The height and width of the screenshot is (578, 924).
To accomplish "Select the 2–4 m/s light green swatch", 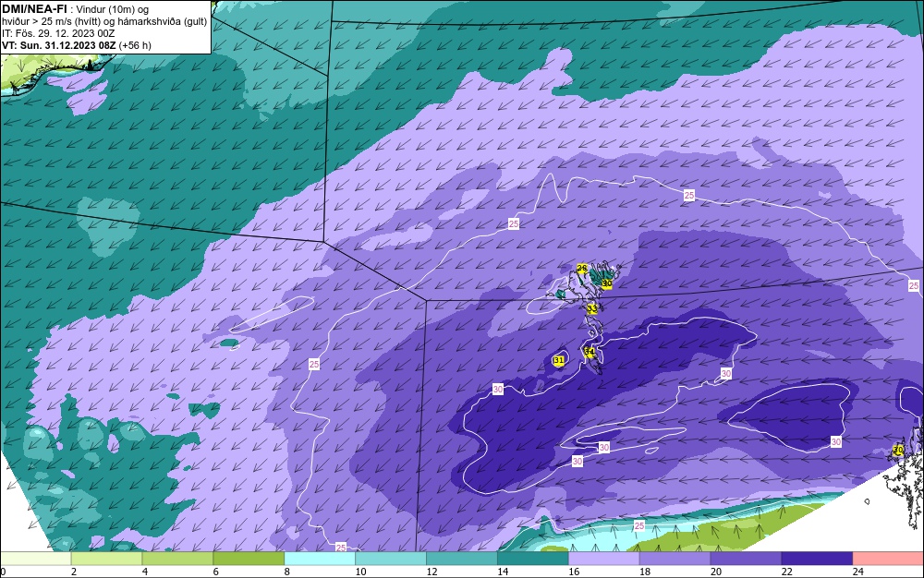I will (106, 559).
